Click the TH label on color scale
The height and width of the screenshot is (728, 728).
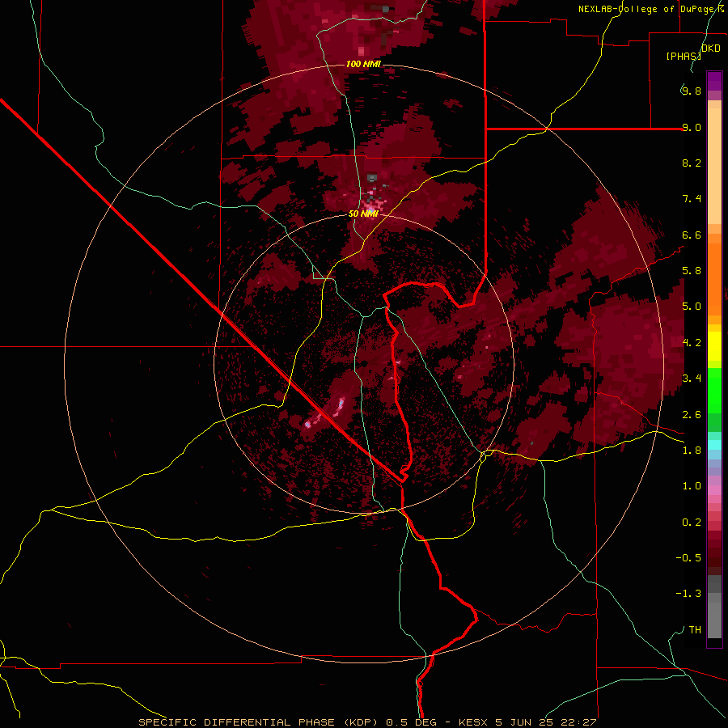pos(695,630)
